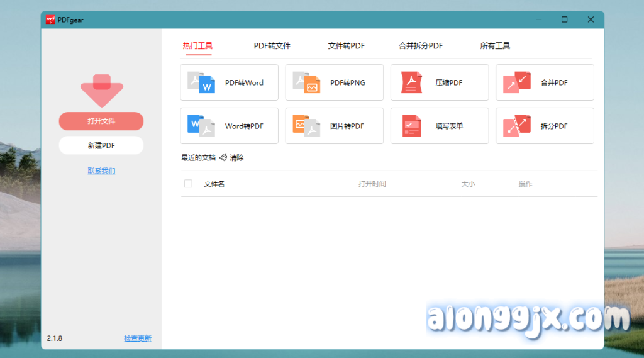
Task: Start the Word转PDF converter
Action: click(x=229, y=126)
